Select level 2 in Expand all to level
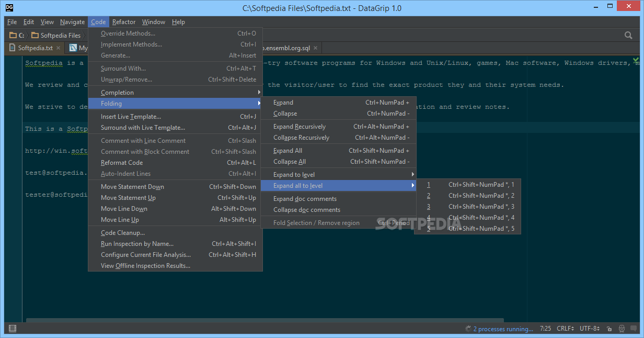Image resolution: width=644 pixels, height=338 pixels. 467,196
